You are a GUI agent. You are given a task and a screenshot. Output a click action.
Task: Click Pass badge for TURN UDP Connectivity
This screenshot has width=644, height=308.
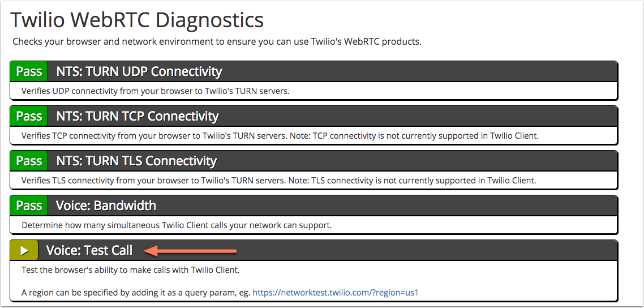click(29, 71)
